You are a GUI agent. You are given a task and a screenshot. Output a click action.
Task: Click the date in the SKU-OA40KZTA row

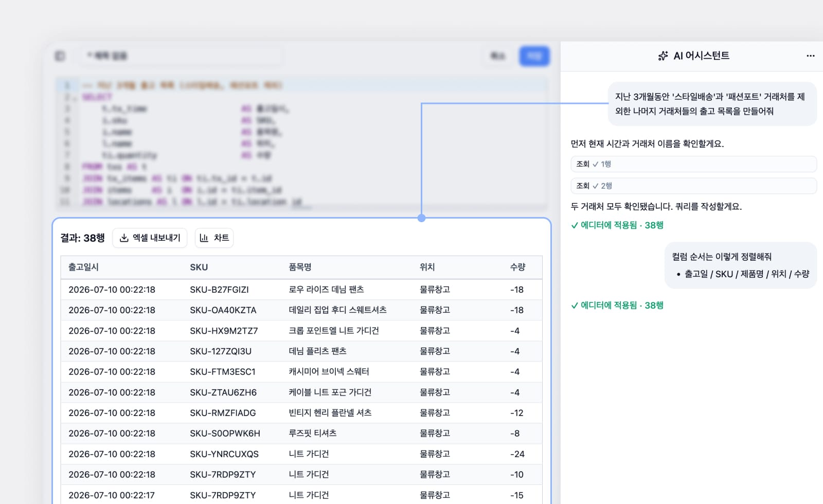[x=112, y=310]
